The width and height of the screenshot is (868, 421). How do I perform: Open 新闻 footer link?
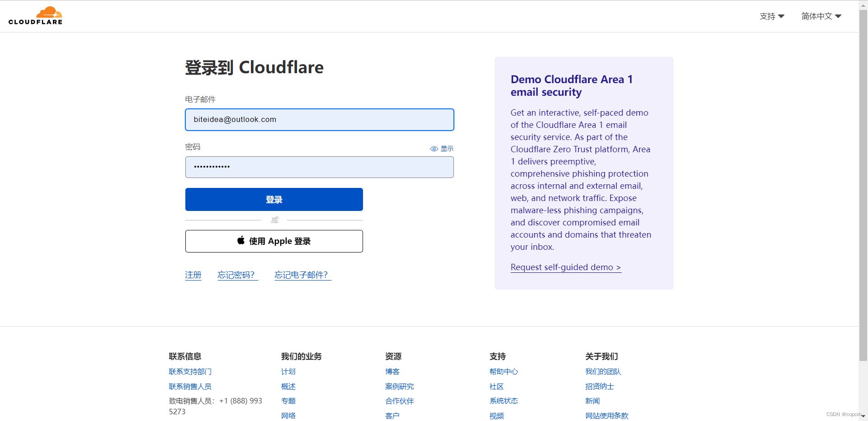point(592,401)
